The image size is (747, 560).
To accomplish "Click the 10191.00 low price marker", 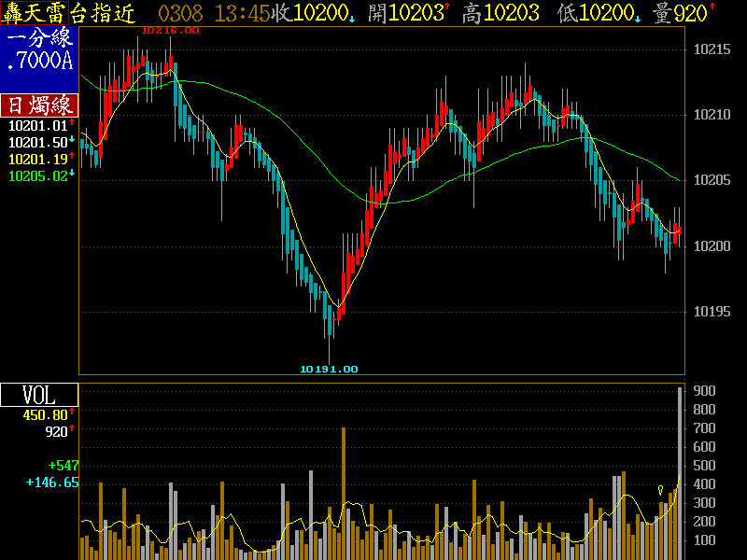I will click(x=329, y=369).
